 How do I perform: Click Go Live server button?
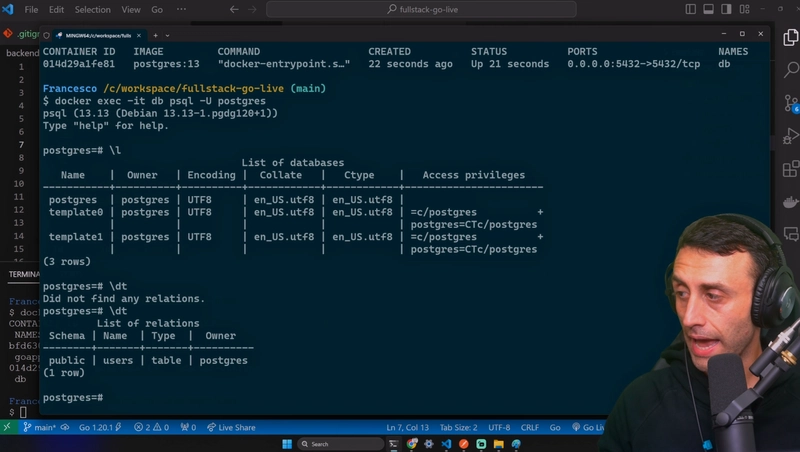[588, 428]
